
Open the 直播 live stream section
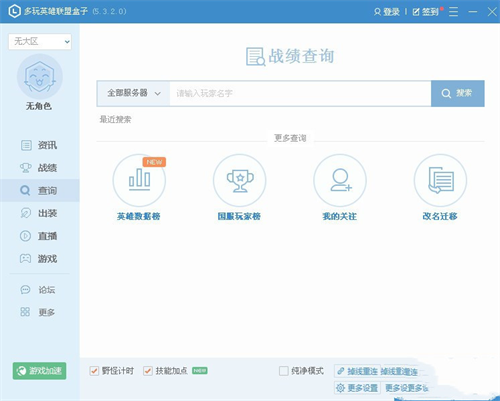coord(39,236)
